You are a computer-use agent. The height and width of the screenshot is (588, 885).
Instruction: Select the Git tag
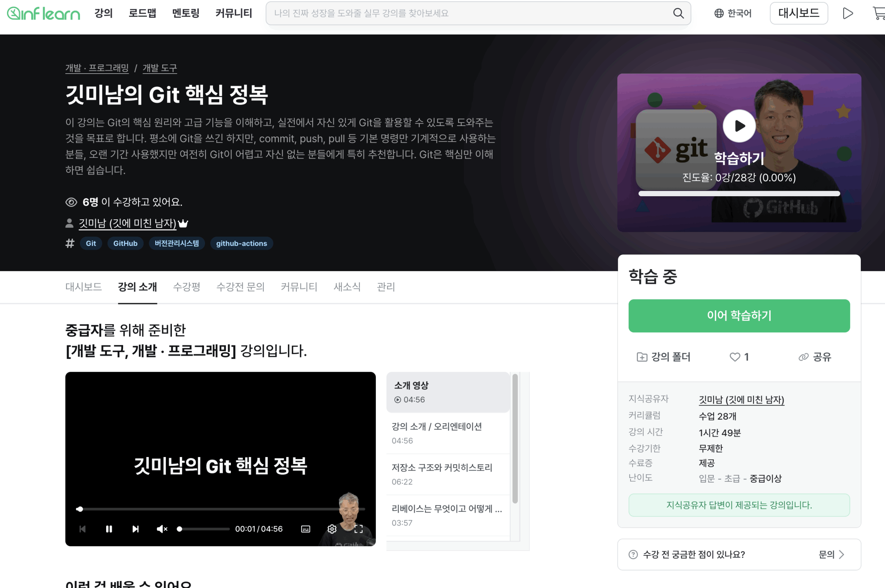pyautogui.click(x=91, y=243)
